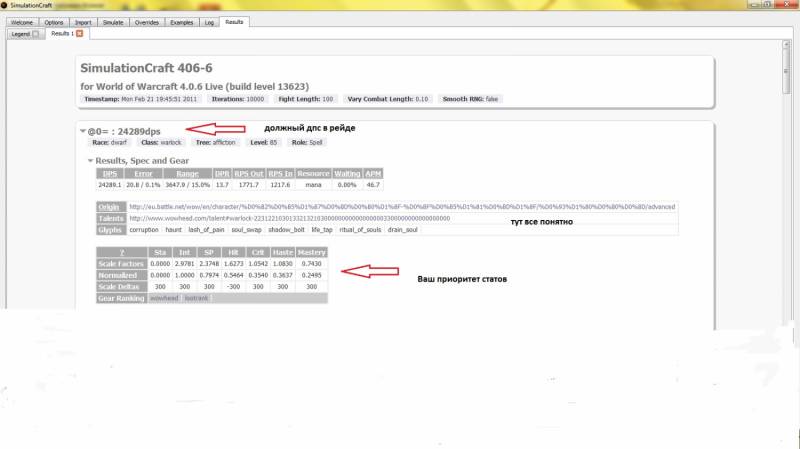The height and width of the screenshot is (449, 800).
Task: Open the Import tab
Action: pyautogui.click(x=83, y=22)
